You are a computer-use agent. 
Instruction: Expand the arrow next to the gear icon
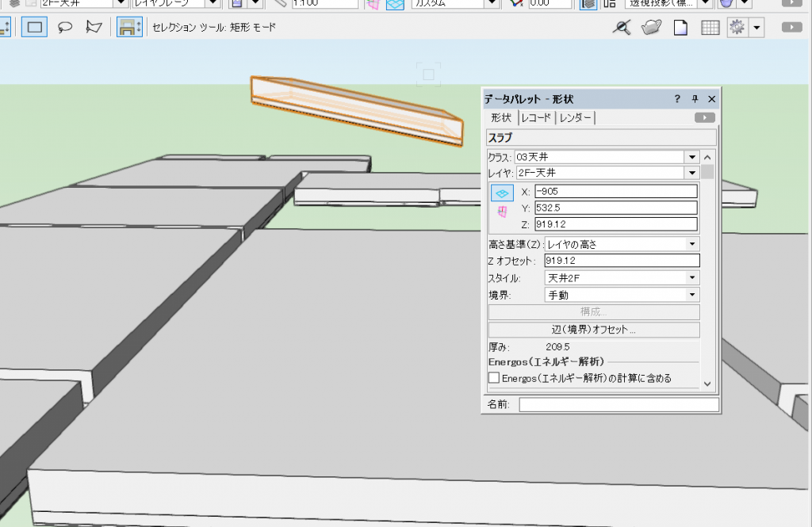tap(756, 28)
